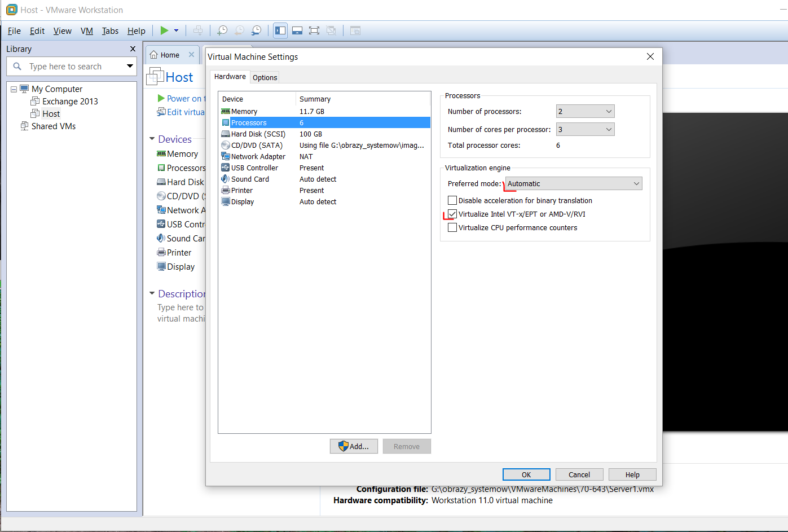Screen dimensions: 788x532
Task: Toggle the thumbnail bar toolbar icon
Action: [x=297, y=30]
